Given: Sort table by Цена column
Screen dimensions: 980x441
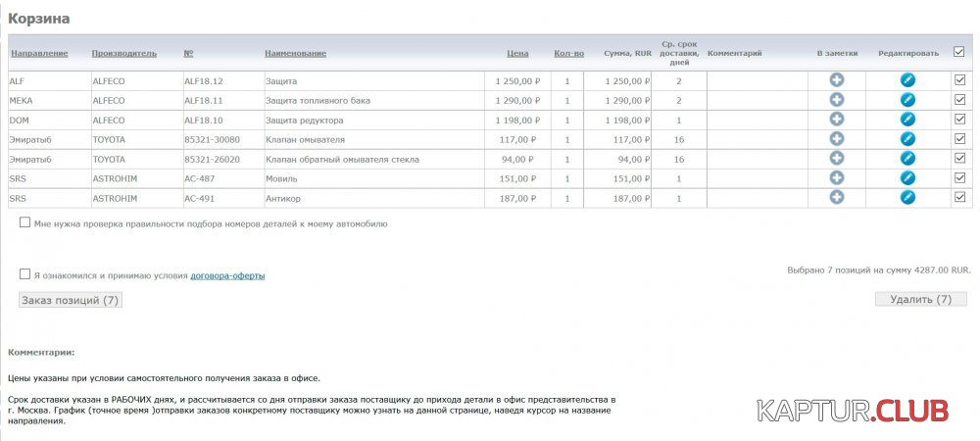Looking at the screenshot, I should pyautogui.click(x=517, y=53).
